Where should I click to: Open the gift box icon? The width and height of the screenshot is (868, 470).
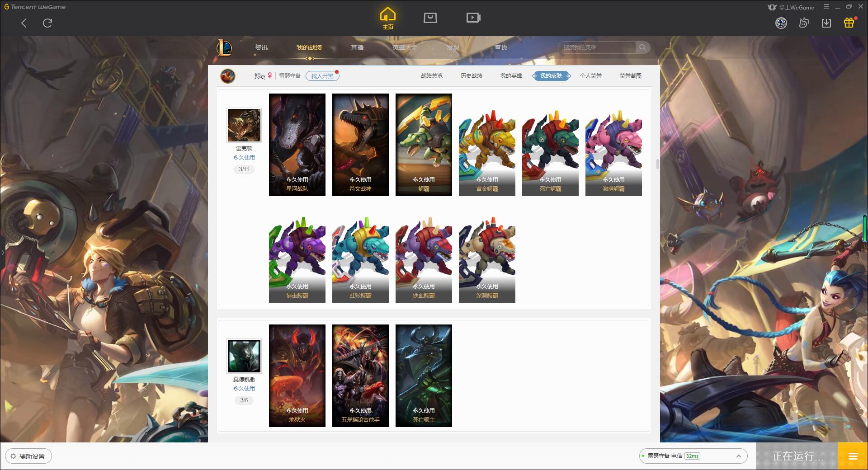[x=849, y=23]
